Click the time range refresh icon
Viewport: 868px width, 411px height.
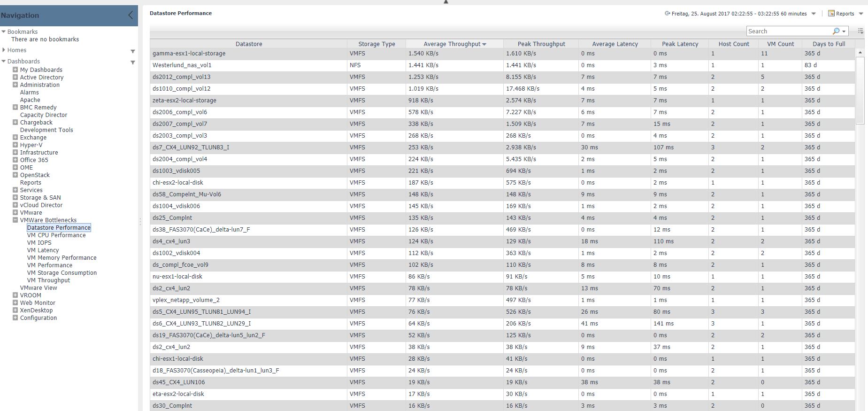click(667, 14)
